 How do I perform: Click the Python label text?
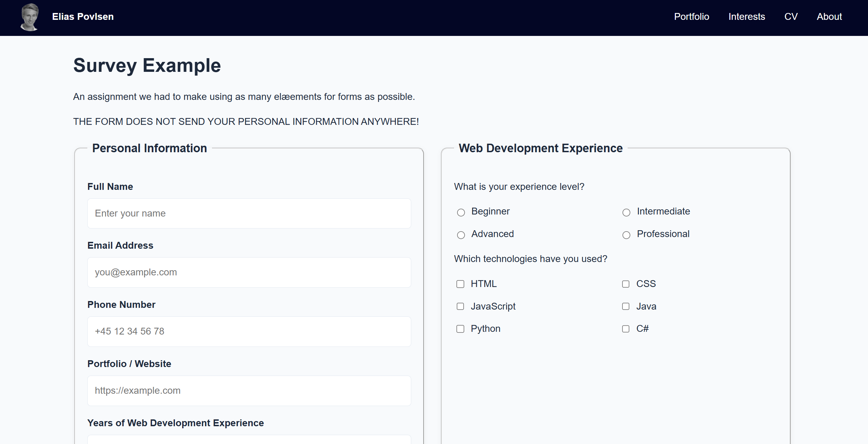[x=486, y=329]
